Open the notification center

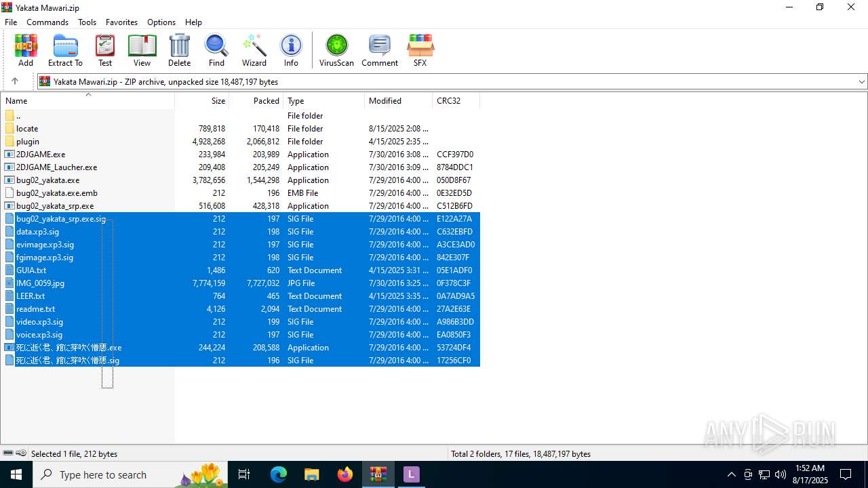tap(846, 474)
